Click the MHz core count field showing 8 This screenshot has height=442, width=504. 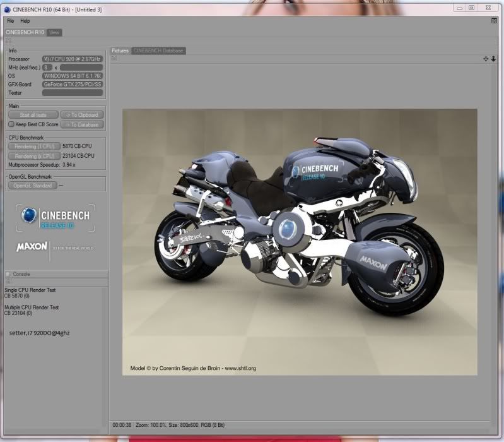click(x=47, y=68)
